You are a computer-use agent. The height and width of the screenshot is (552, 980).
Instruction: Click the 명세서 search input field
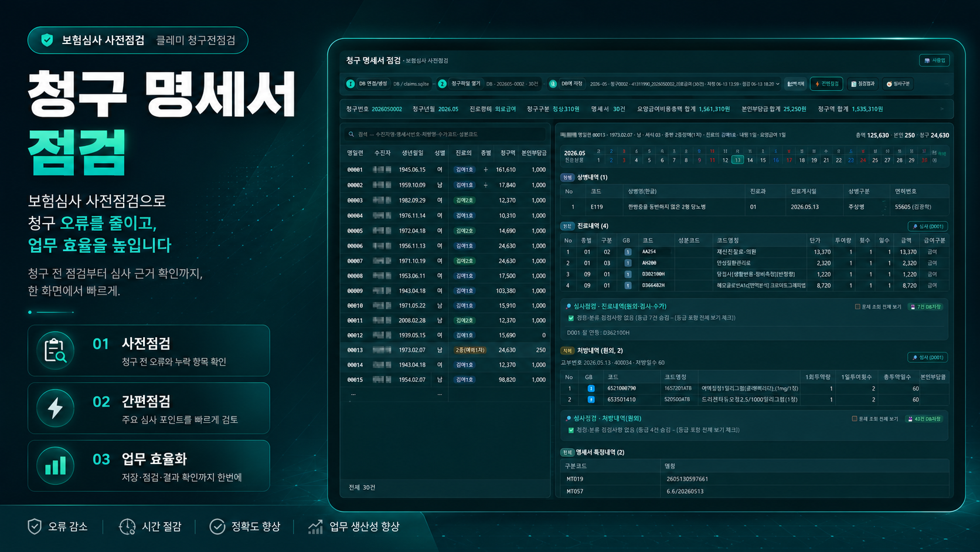coord(445,134)
